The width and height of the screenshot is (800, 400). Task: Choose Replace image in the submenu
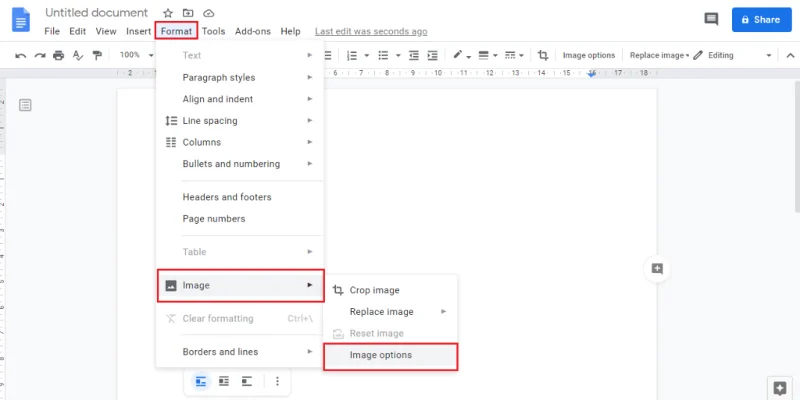tap(390, 312)
